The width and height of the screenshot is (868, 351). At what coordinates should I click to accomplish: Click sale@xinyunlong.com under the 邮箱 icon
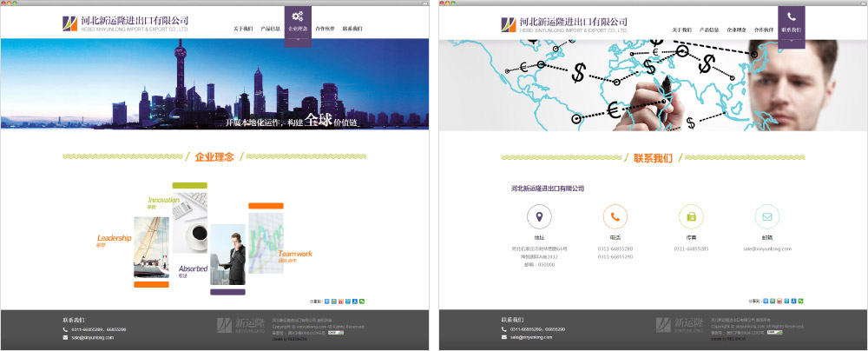tap(766, 248)
